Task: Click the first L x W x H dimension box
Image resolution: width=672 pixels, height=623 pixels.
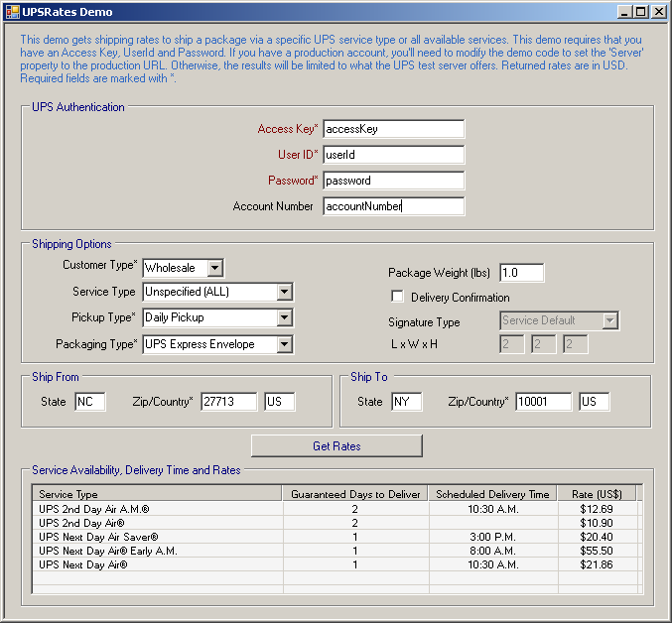Action: tap(512, 344)
